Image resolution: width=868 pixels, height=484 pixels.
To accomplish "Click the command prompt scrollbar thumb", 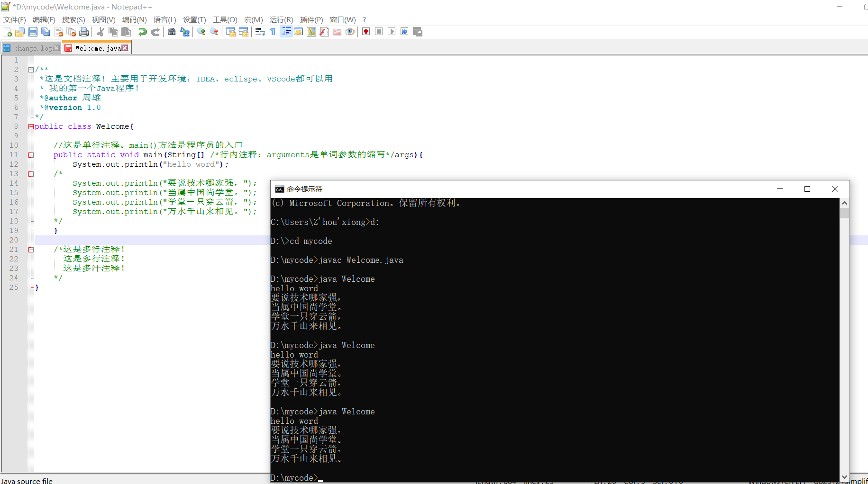I will pos(844,213).
